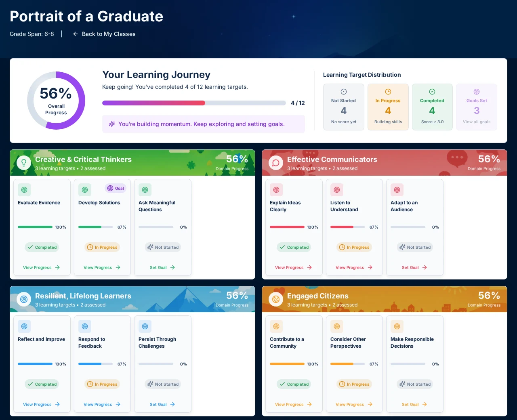Click the 56% Overall Progress ring
The width and height of the screenshot is (517, 420).
tap(56, 101)
